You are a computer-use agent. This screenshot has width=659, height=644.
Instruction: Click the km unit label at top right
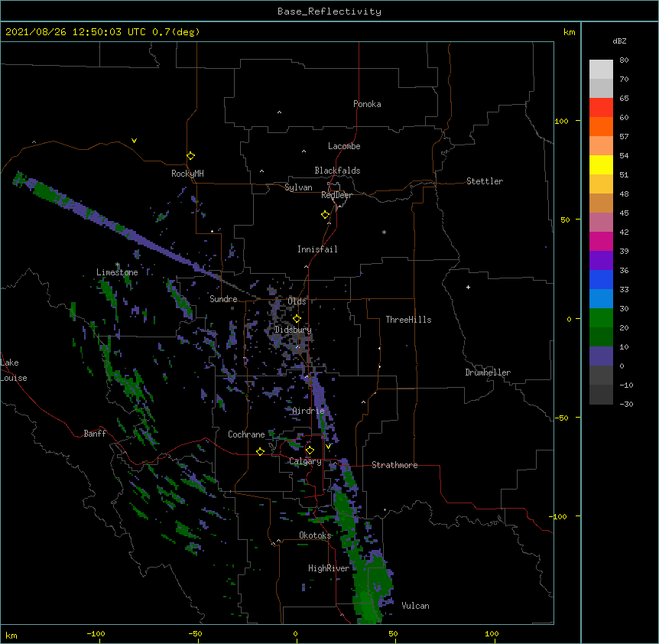[569, 32]
